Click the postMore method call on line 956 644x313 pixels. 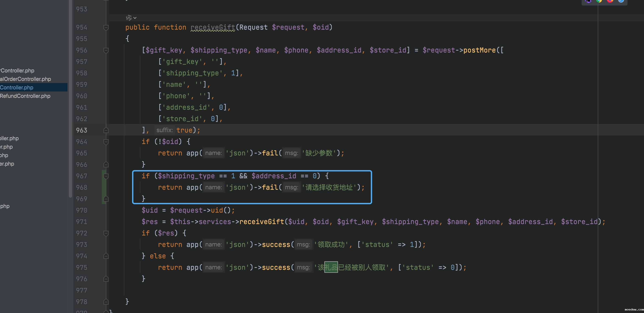click(479, 50)
